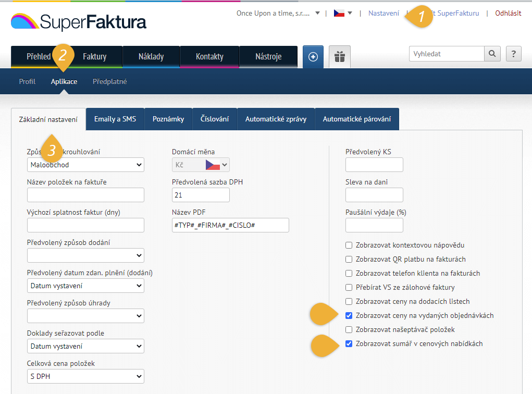Viewport: 532px width, 394px height.
Task: Open the Doklady seřazovat podle dropdown
Action: point(85,346)
